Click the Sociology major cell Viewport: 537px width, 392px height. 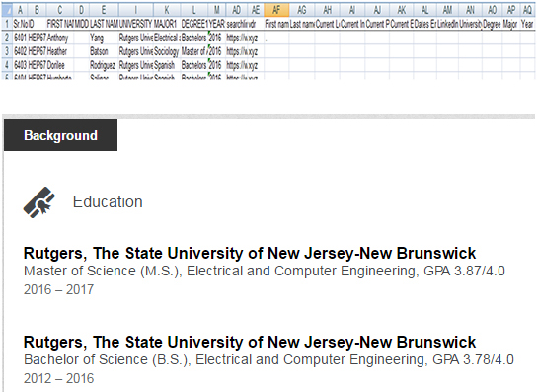167,51
